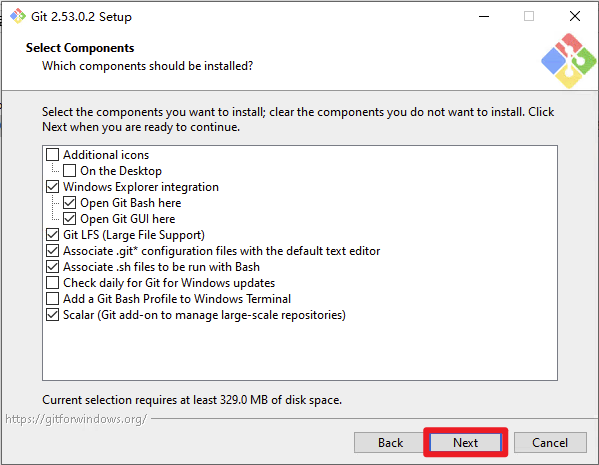The image size is (599, 465).
Task: Disable Open Git GUI here option
Action: pos(70,219)
